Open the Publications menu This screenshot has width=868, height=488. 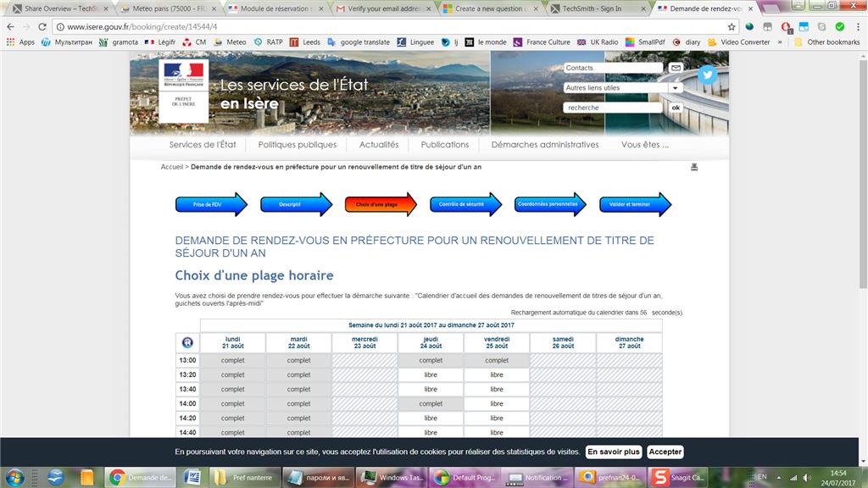pos(444,144)
